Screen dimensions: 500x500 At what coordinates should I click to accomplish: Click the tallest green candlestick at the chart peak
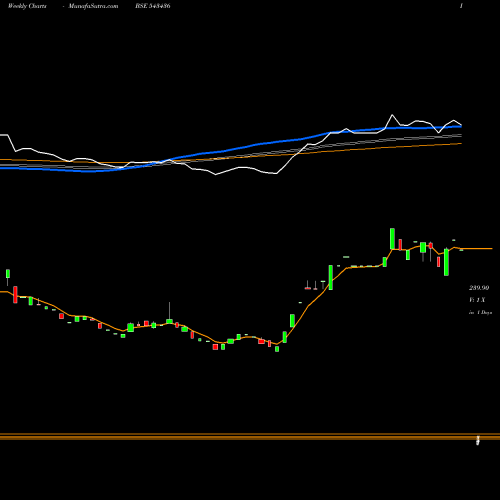(392, 239)
